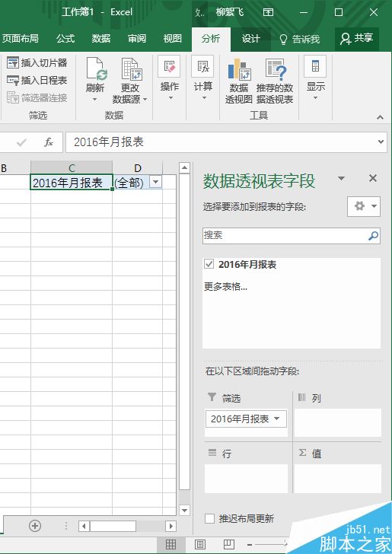Open the (全部) filter dropdown in cell D1
The image size is (392, 554).
[x=155, y=183]
